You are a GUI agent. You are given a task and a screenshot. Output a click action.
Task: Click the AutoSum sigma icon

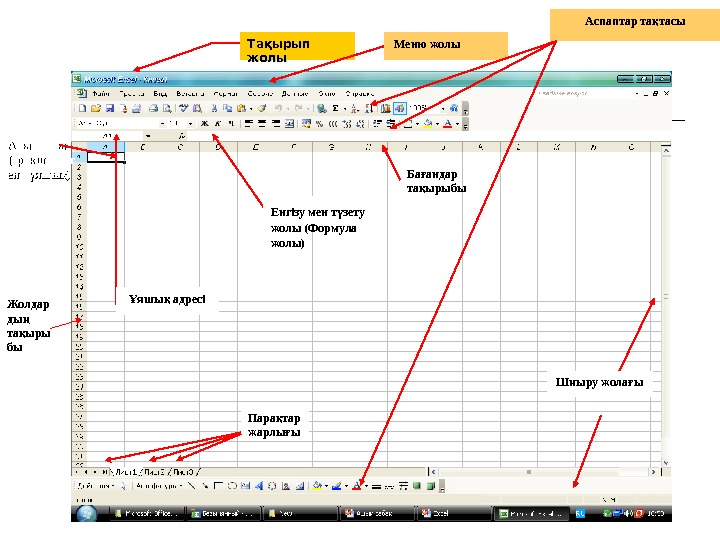pos(335,108)
